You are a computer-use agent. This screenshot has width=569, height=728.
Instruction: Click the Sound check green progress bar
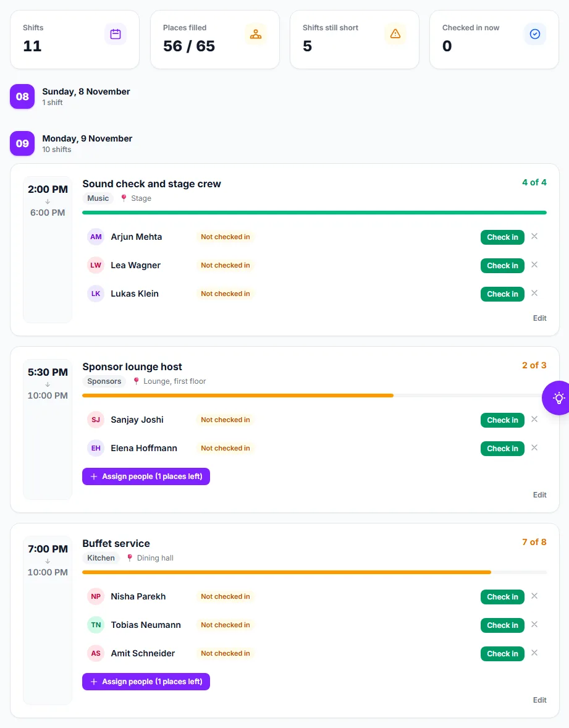(x=314, y=213)
